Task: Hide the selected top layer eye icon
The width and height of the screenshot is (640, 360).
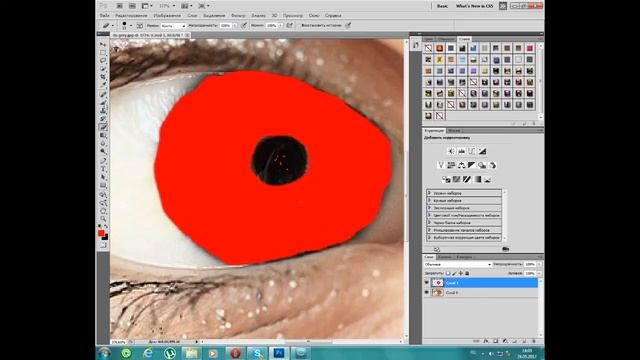Action: tap(427, 282)
